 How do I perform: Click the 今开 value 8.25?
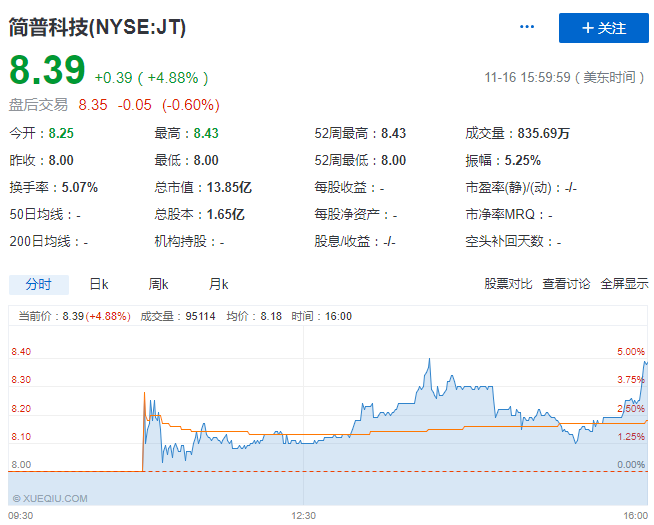point(61,133)
